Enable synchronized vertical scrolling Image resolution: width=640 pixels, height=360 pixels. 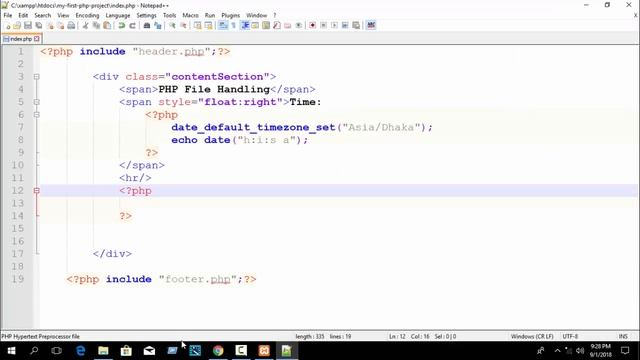(x=198, y=25)
